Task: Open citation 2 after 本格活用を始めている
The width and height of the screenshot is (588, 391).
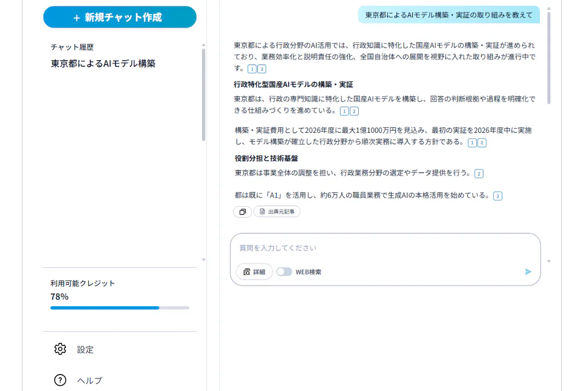Action: [x=498, y=196]
